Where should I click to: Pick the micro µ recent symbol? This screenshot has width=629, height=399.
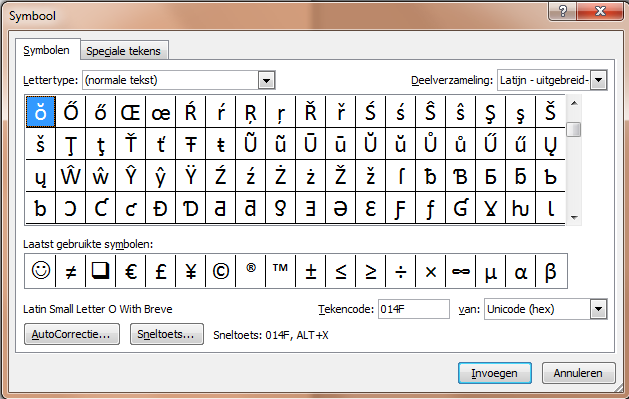tap(491, 271)
